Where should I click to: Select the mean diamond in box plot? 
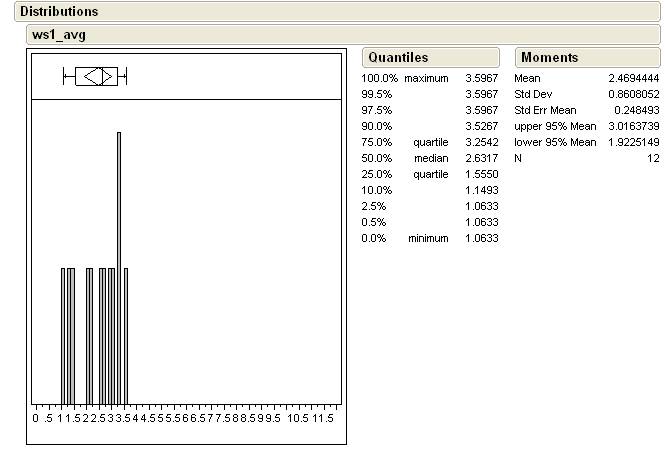tap(97, 76)
